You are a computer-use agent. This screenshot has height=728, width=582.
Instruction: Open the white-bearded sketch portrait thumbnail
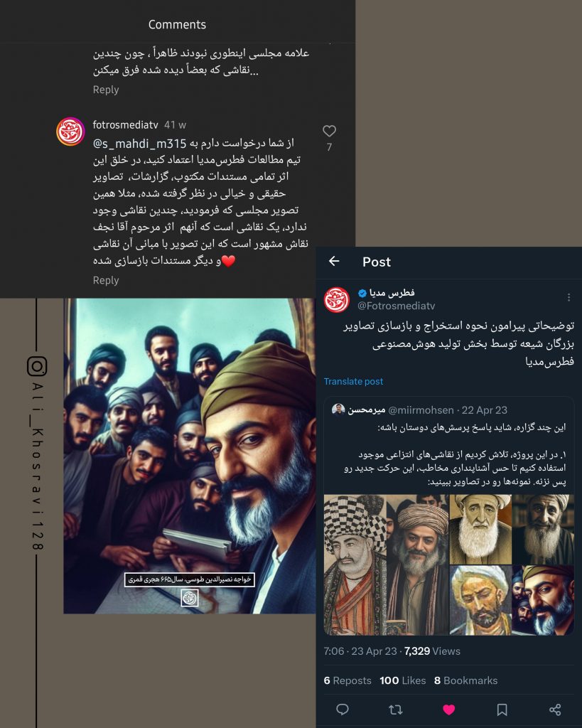(480, 529)
